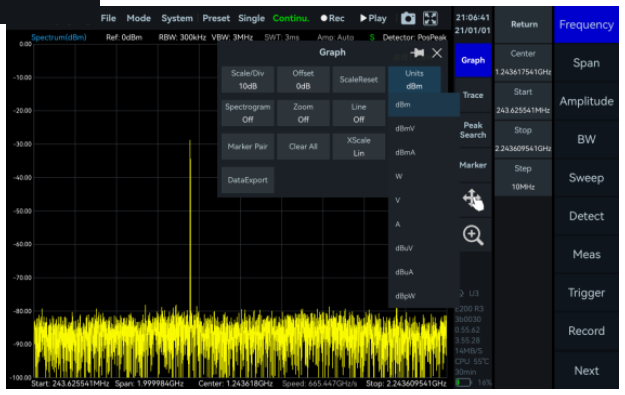This screenshot has height=395, width=625.
Task: Edit the Start frequency 243.625541MHz
Action: (x=523, y=101)
